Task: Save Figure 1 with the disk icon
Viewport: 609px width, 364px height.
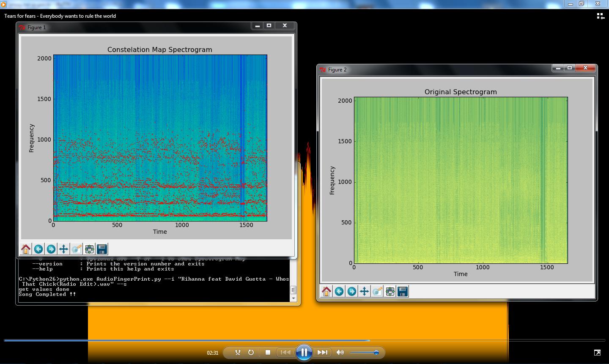Action: pos(102,249)
